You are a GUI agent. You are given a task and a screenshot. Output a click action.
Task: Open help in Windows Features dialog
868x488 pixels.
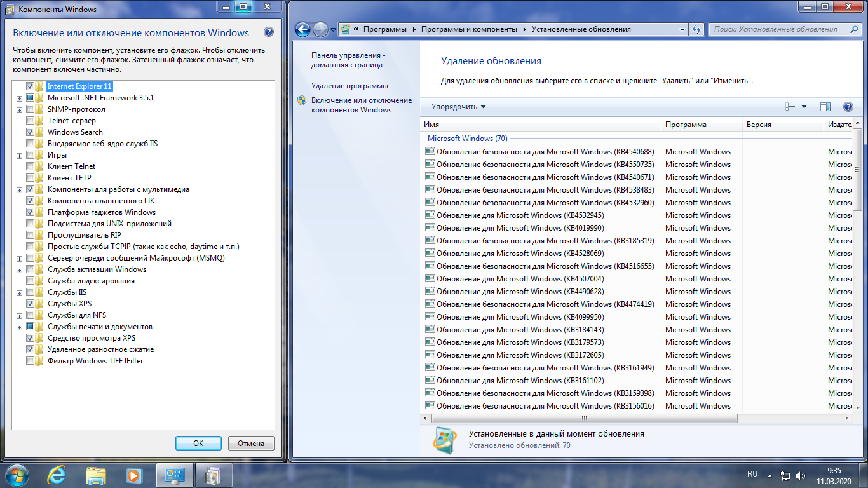tap(269, 32)
